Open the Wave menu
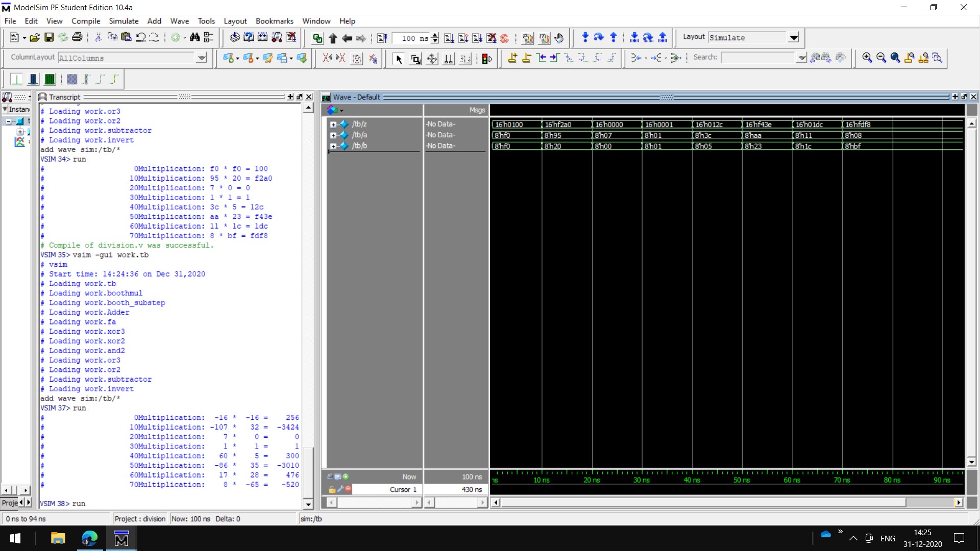The height and width of the screenshot is (551, 980). (x=179, y=21)
